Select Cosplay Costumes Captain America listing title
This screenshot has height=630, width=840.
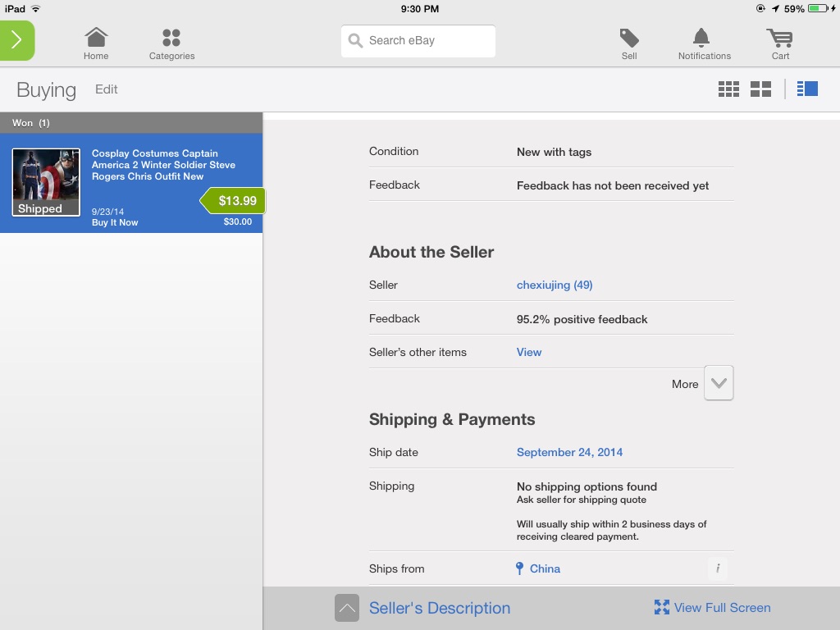(x=163, y=165)
